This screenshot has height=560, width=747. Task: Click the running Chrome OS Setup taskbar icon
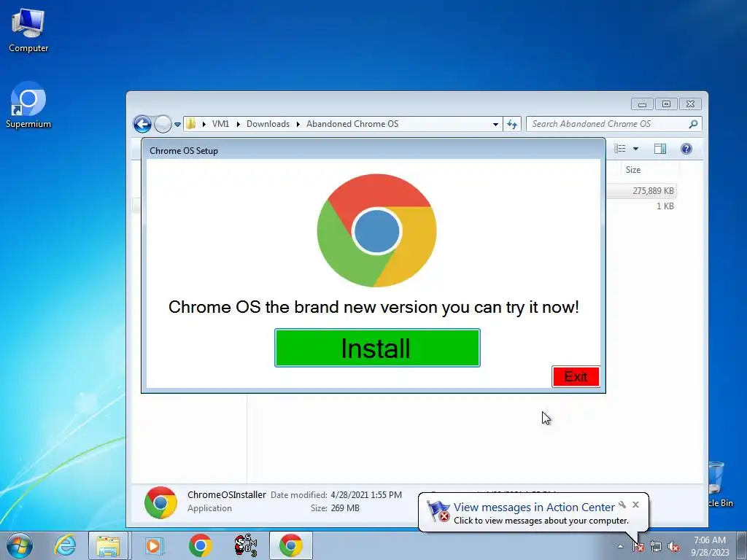coord(291,545)
